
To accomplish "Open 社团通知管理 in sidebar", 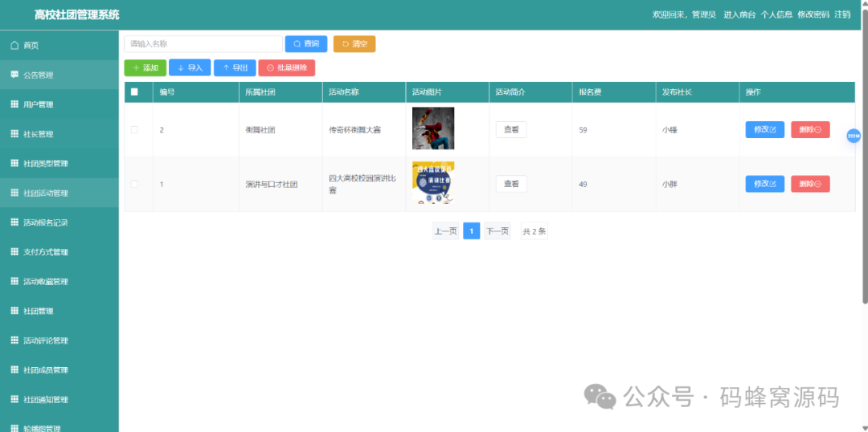I will (59, 399).
